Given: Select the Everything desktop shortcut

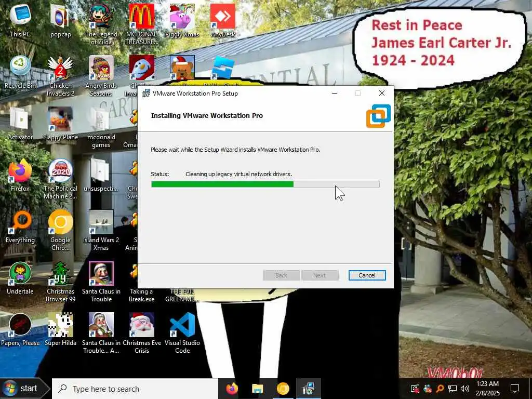Looking at the screenshot, I should [20, 227].
